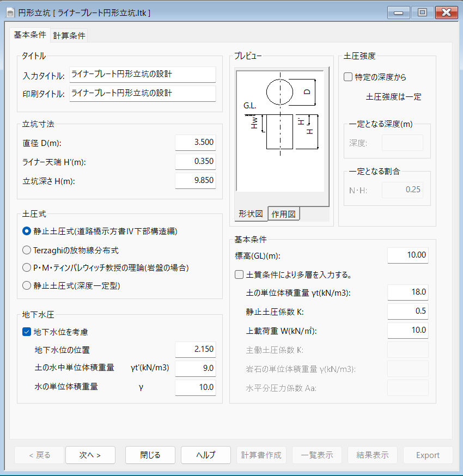Click the application icon in title bar
This screenshot has height=476, width=463.
click(10, 13)
